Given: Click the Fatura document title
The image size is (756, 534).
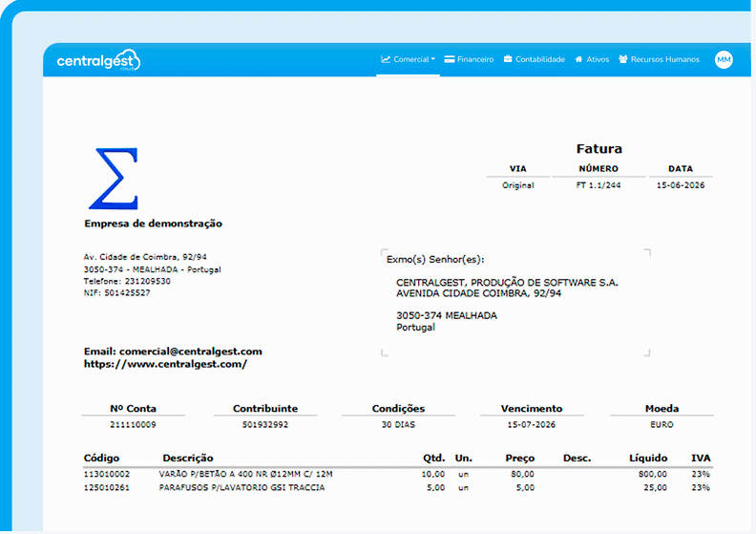Looking at the screenshot, I should coord(598,149).
